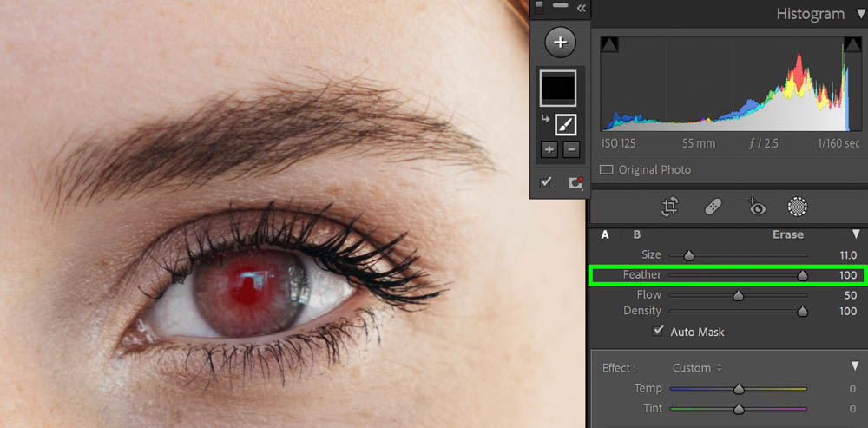The image size is (868, 428).
Task: Click the Temp value 0
Action: coord(853,389)
